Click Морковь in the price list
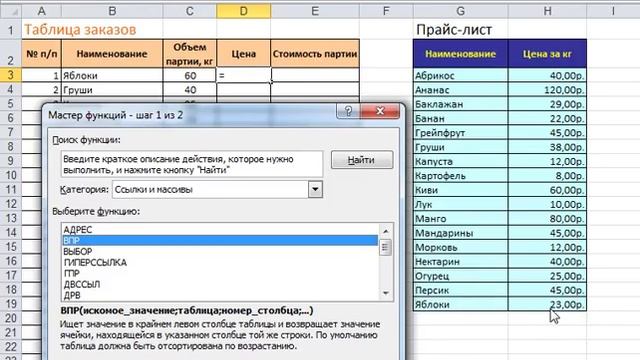Image resolution: width=640 pixels, height=360 pixels. click(460, 247)
